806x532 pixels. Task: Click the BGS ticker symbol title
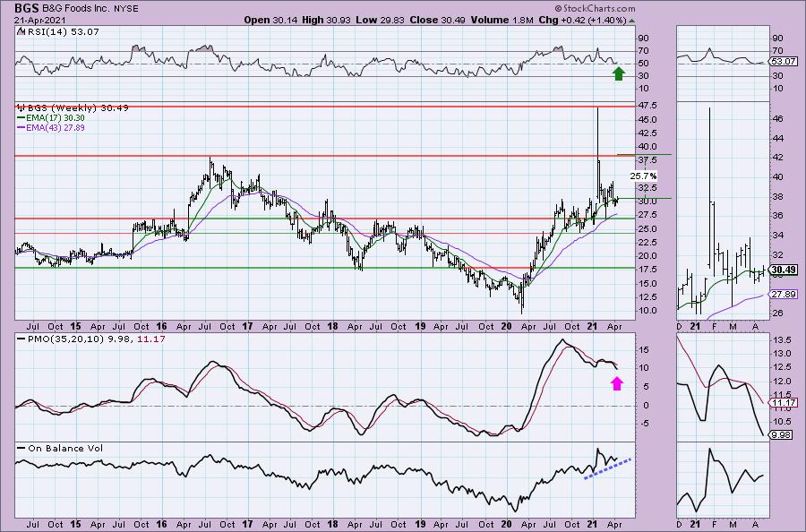25,8
